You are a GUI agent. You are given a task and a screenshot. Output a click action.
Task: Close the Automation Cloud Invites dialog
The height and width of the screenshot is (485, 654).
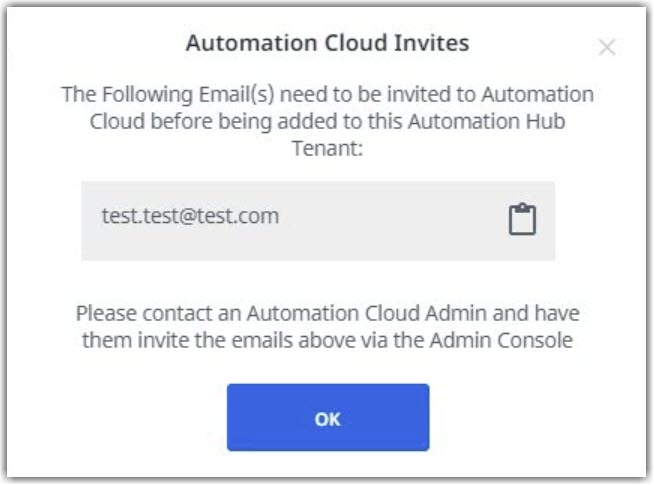coord(607,47)
